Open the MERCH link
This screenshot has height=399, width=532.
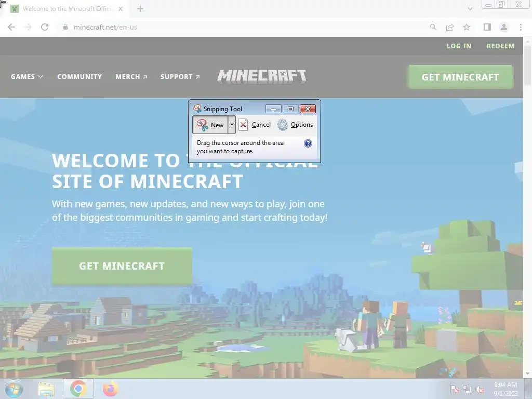point(131,77)
